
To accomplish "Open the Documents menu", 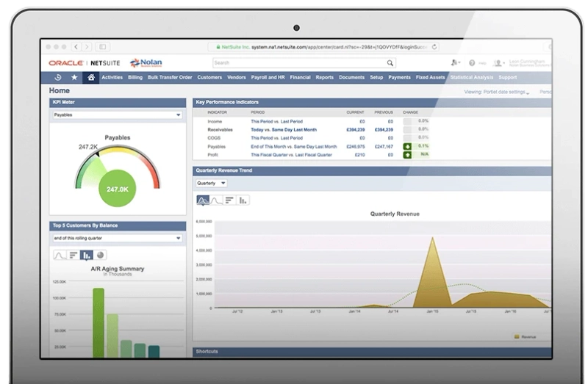I will 352,78.
